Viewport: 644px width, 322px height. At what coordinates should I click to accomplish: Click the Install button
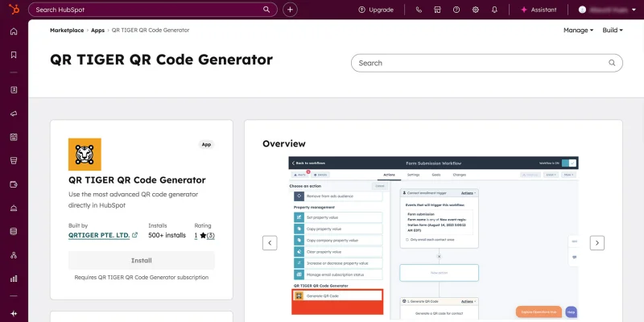tap(142, 260)
